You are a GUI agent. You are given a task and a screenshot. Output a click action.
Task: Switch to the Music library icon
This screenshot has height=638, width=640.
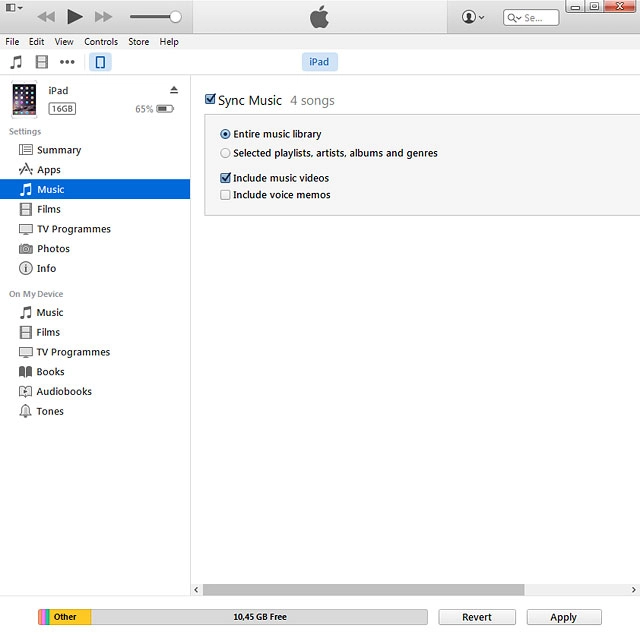coord(16,62)
